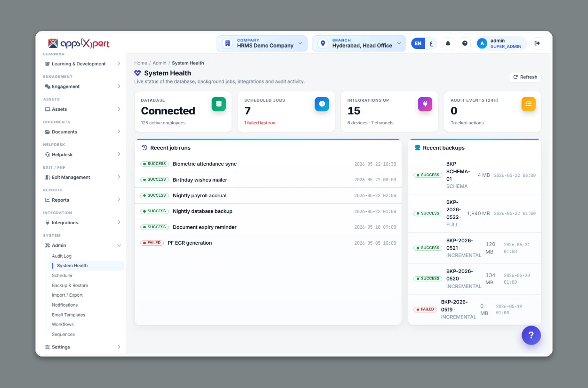
Task: Open Email Templates submenu item
Action: [68, 315]
